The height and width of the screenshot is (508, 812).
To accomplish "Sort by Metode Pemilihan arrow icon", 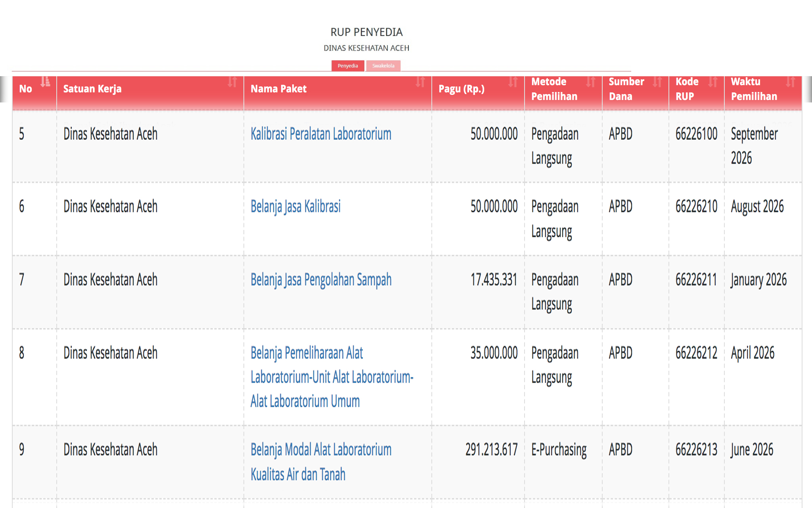I will [591, 82].
